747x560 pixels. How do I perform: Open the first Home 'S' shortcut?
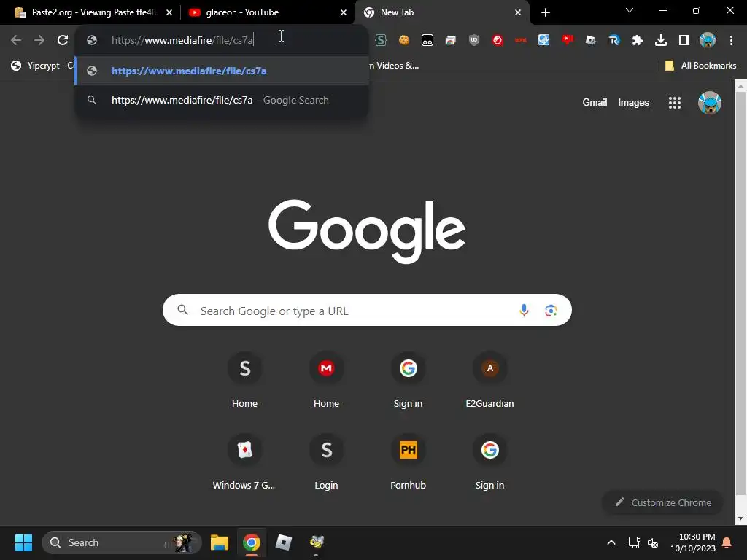click(244, 379)
